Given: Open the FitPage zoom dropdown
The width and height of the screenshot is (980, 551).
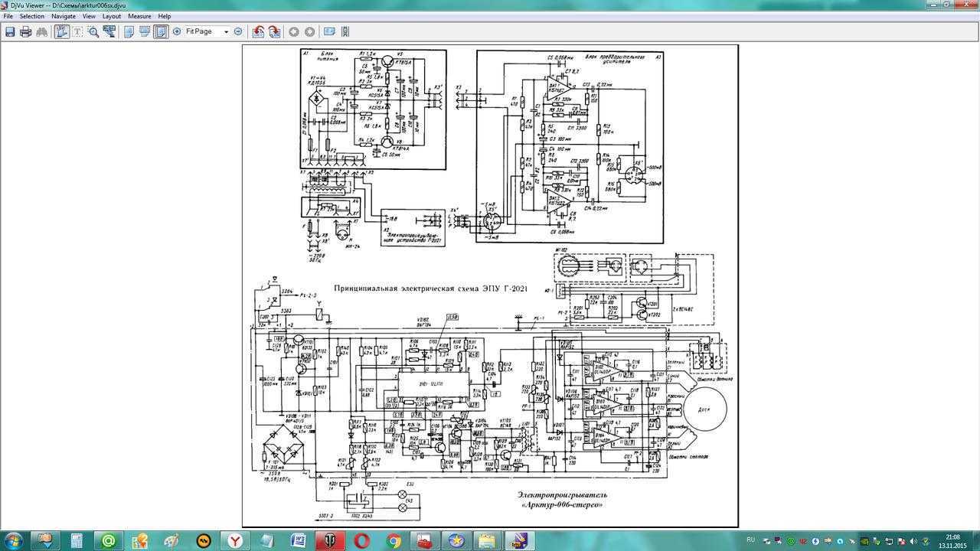Looking at the screenshot, I should coord(226,31).
